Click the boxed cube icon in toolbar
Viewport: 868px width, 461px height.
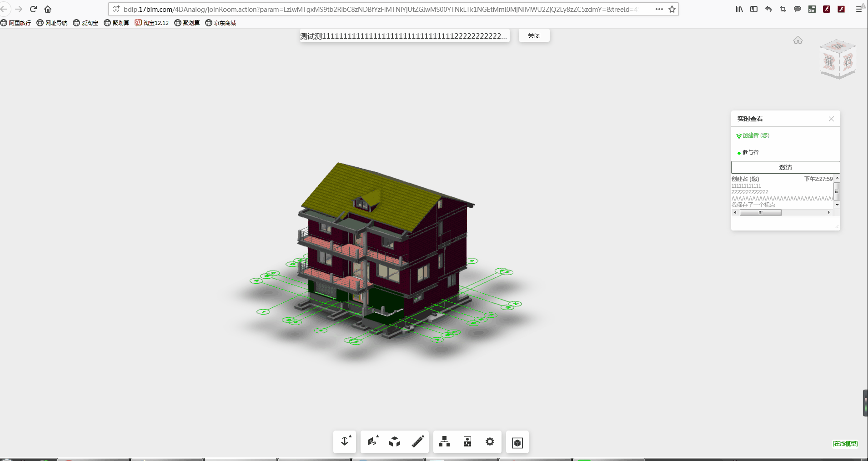[x=517, y=442]
